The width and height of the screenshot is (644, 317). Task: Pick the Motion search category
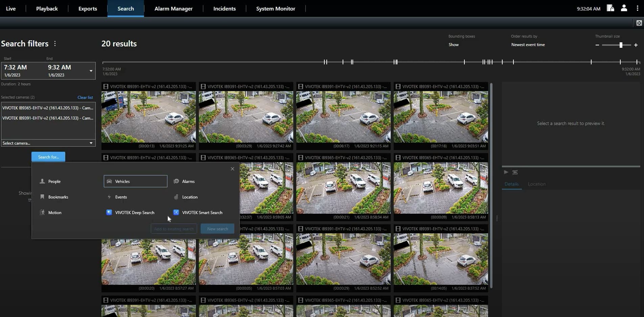(x=54, y=213)
